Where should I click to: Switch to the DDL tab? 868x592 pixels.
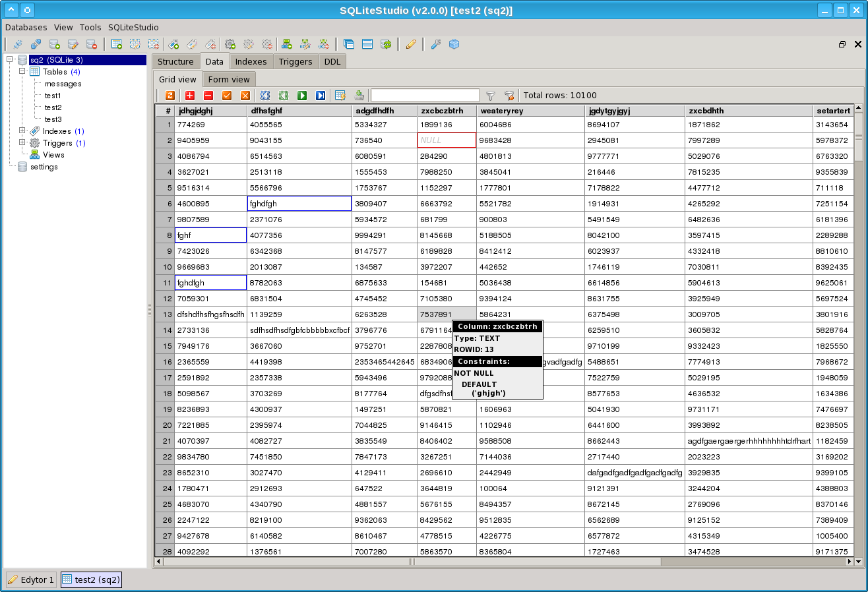(x=332, y=61)
